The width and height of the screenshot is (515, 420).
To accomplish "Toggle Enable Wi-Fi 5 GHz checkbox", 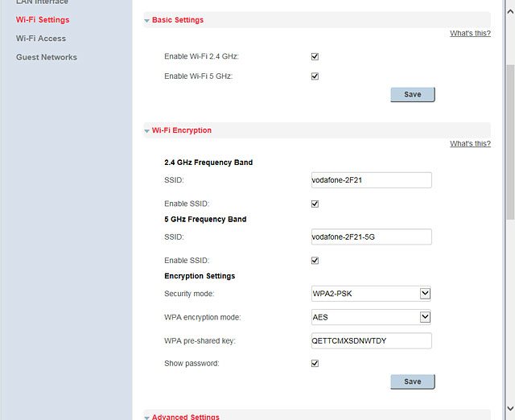I will pos(315,76).
